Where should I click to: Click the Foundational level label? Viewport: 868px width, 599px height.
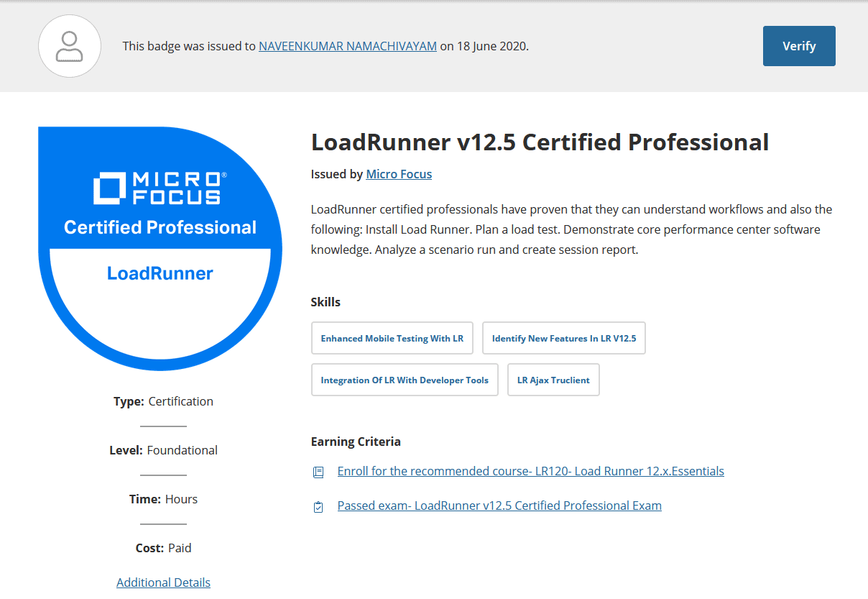coord(182,449)
